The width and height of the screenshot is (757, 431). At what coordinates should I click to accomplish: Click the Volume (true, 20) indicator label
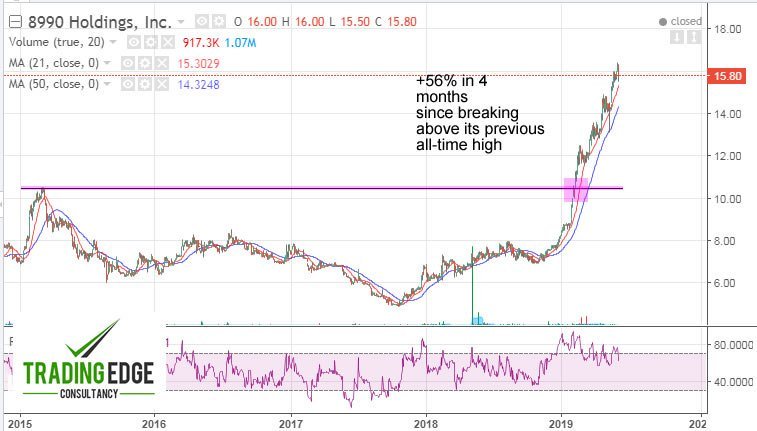56,42
